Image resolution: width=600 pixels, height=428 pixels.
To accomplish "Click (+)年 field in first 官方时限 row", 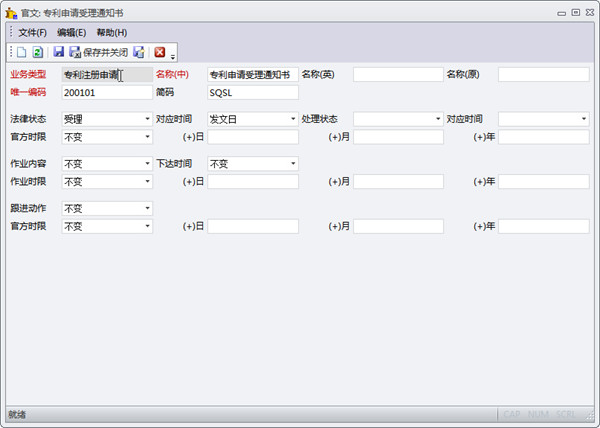I will pyautogui.click(x=544, y=137).
